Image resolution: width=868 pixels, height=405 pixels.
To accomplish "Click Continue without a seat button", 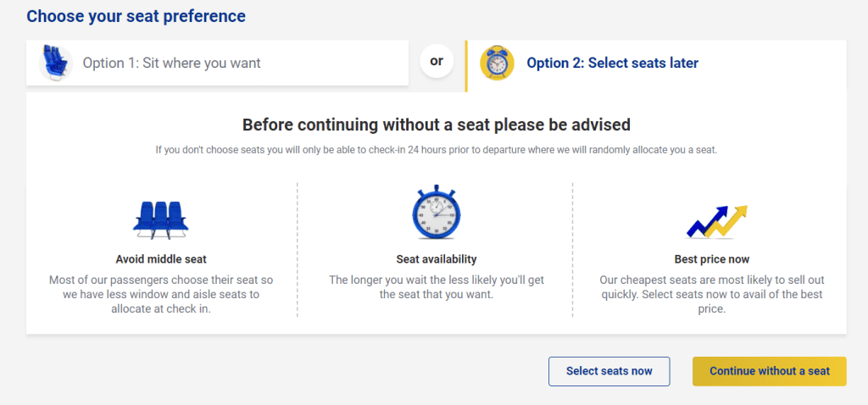I will point(770,371).
